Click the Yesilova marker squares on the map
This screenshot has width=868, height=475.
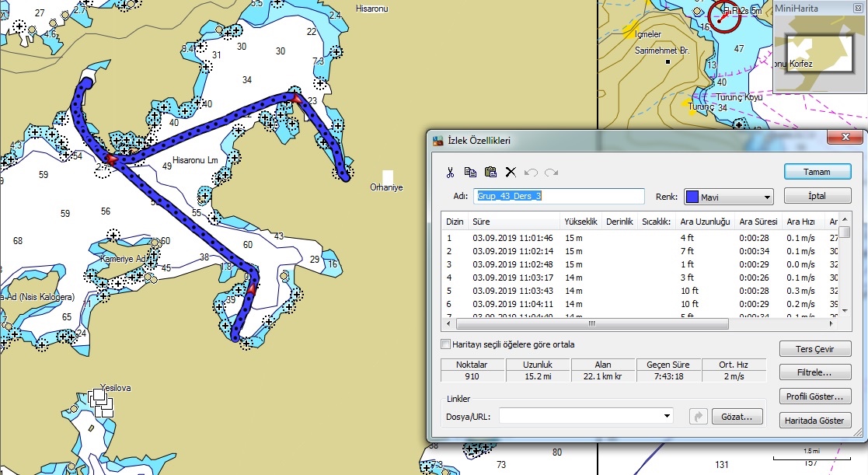101,403
